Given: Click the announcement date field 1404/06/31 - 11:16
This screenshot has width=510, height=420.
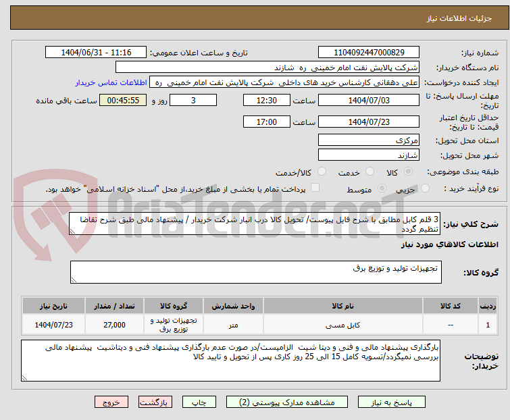Looking at the screenshot, I should 96,53.
